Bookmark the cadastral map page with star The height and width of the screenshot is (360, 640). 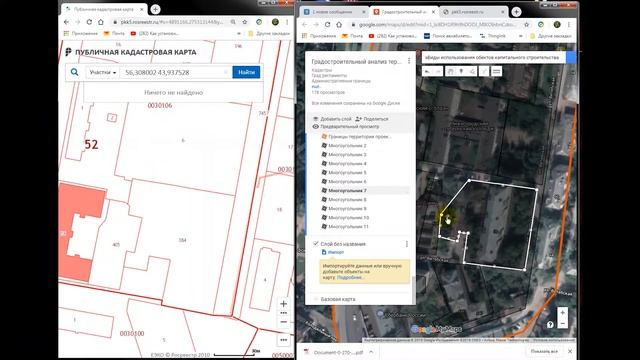coord(245,22)
